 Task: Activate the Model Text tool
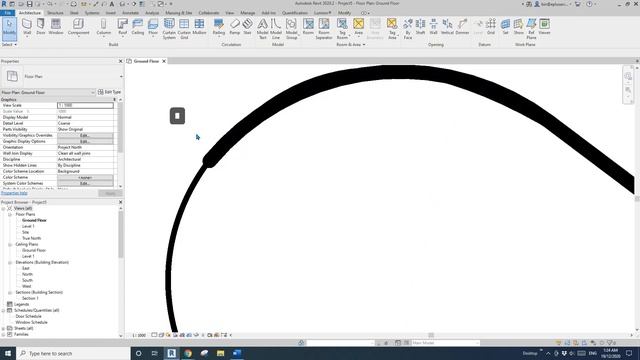pos(262,29)
